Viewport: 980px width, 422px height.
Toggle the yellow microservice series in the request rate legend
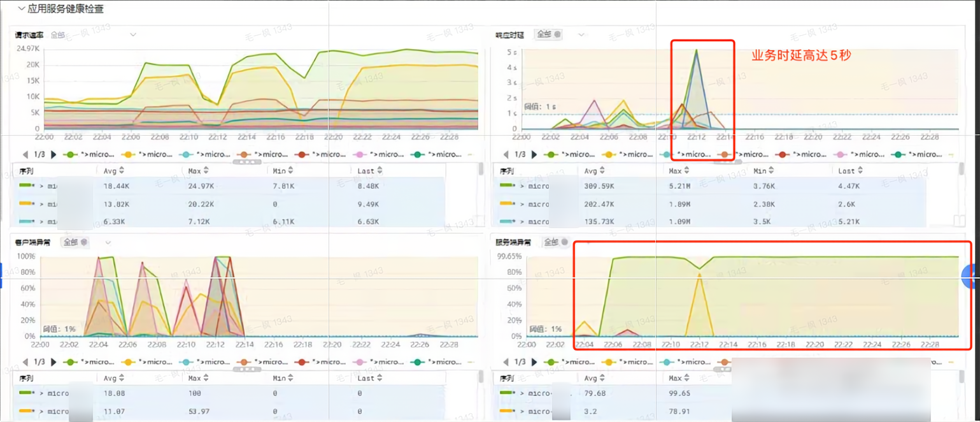click(x=129, y=154)
